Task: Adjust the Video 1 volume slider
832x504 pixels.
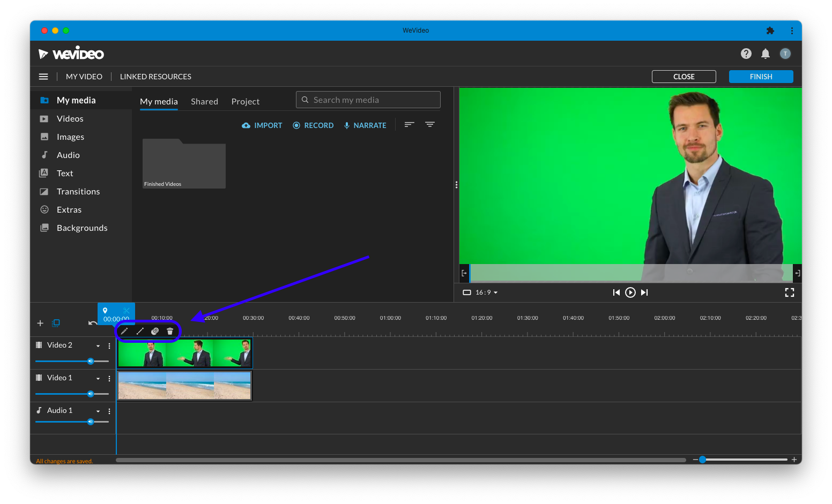Action: 72,394
